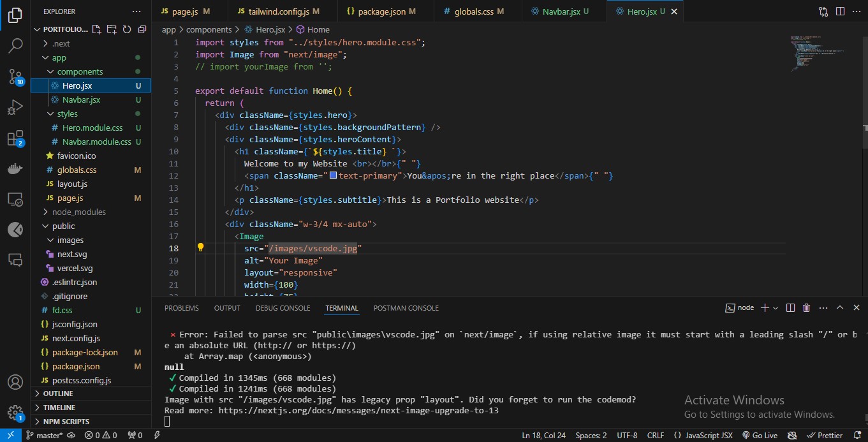Open the chat view in activity bar

[15, 260]
